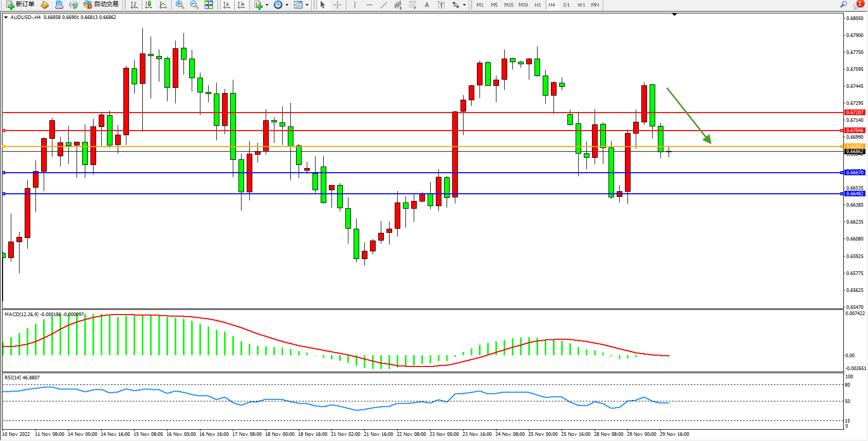Switch to the H1 timeframe

coord(538,5)
